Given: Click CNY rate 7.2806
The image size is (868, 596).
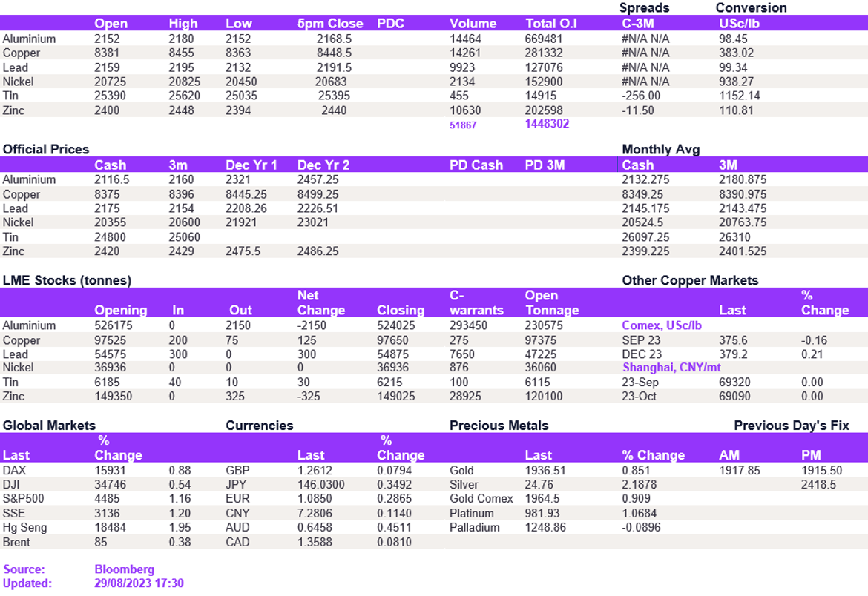Looking at the screenshot, I should 315,514.
